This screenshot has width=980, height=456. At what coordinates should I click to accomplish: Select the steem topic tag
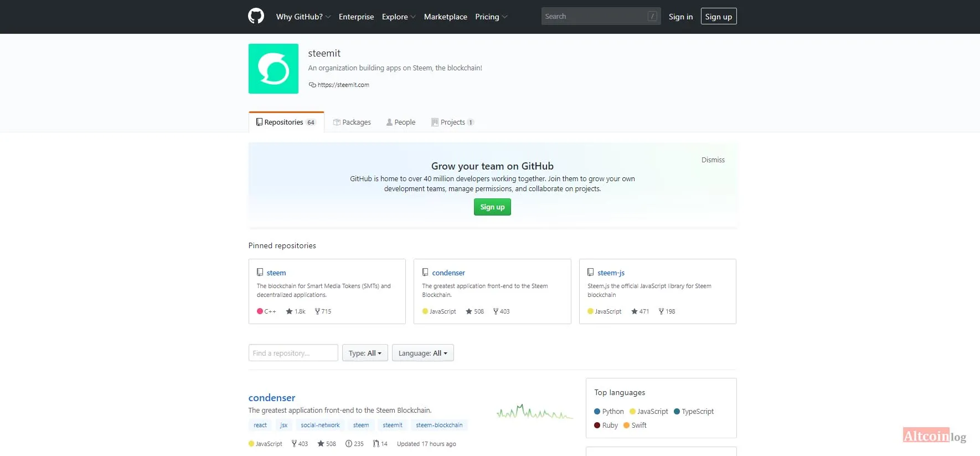point(361,425)
